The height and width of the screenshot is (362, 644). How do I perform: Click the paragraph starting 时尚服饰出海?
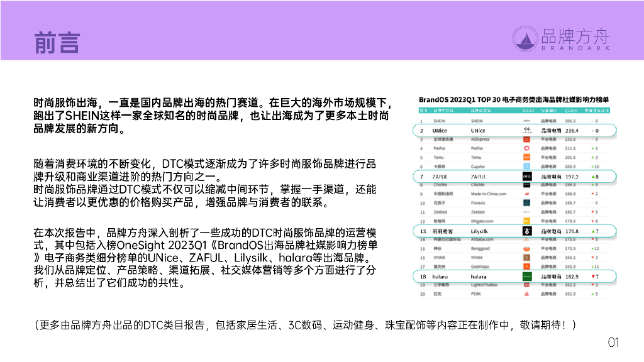pyautogui.click(x=212, y=116)
